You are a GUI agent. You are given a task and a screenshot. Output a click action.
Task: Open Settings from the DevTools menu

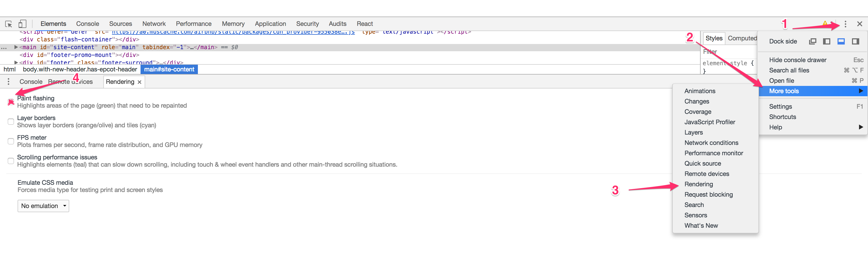(813, 106)
